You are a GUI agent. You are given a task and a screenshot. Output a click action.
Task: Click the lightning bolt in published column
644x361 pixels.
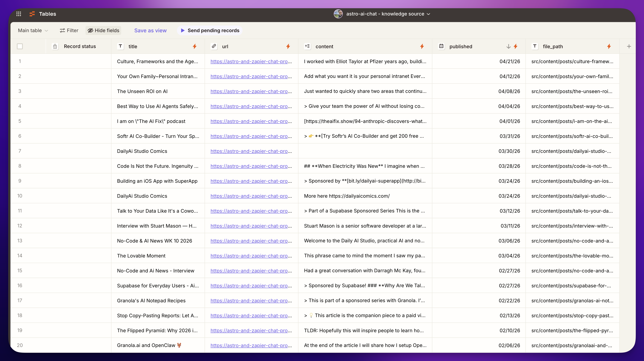click(x=516, y=47)
